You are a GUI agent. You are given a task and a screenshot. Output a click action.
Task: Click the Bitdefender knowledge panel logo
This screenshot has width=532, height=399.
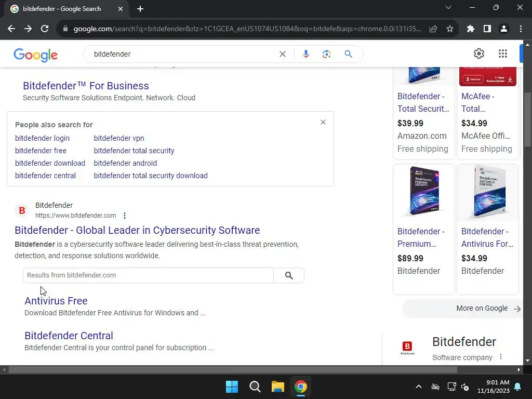point(407,348)
